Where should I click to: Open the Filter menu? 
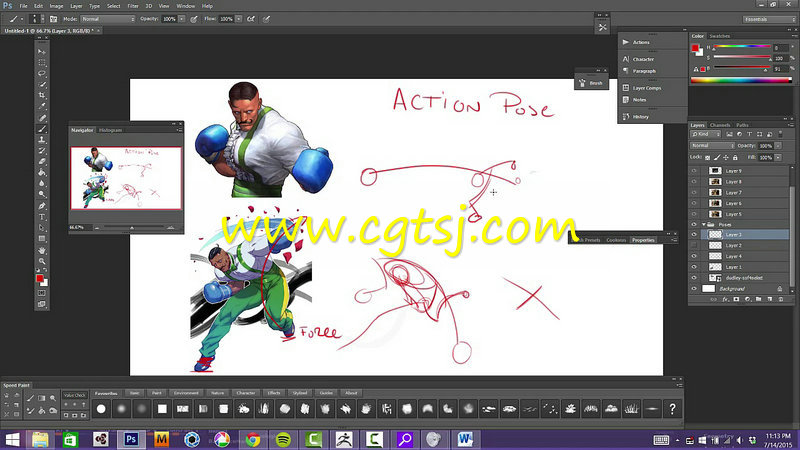[x=133, y=6]
